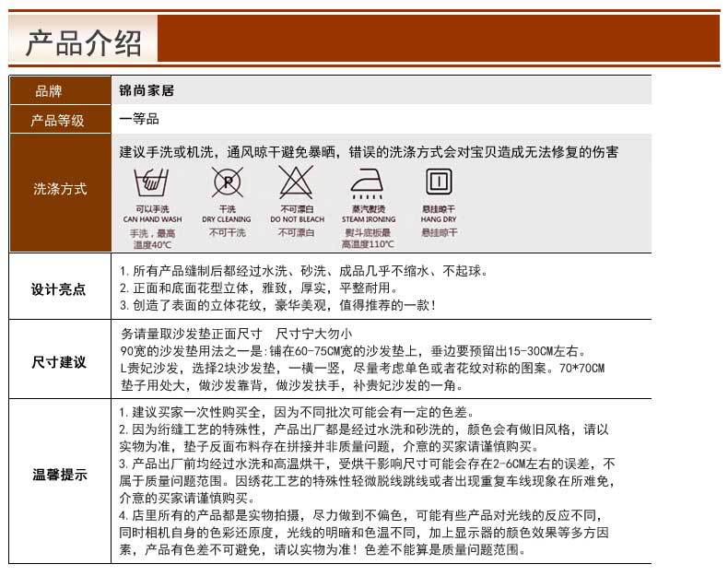Click the 务请量取沙发垫正面尺寸 line

(192, 334)
